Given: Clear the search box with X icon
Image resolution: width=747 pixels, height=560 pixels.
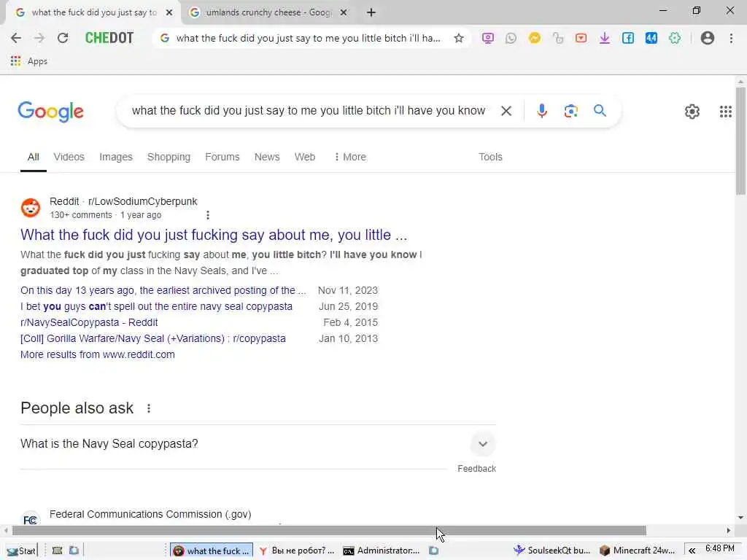Looking at the screenshot, I should (506, 111).
